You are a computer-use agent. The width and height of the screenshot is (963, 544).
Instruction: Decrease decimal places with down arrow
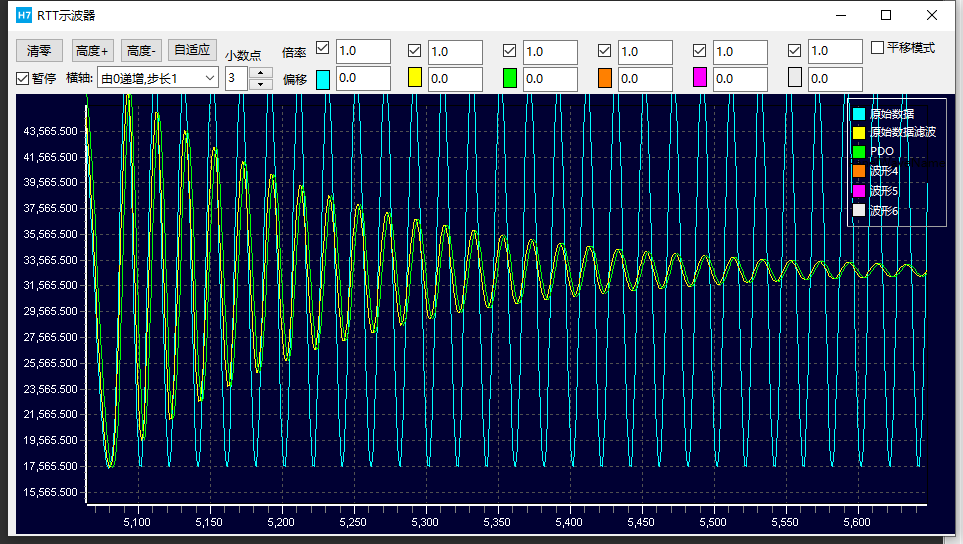[261, 84]
